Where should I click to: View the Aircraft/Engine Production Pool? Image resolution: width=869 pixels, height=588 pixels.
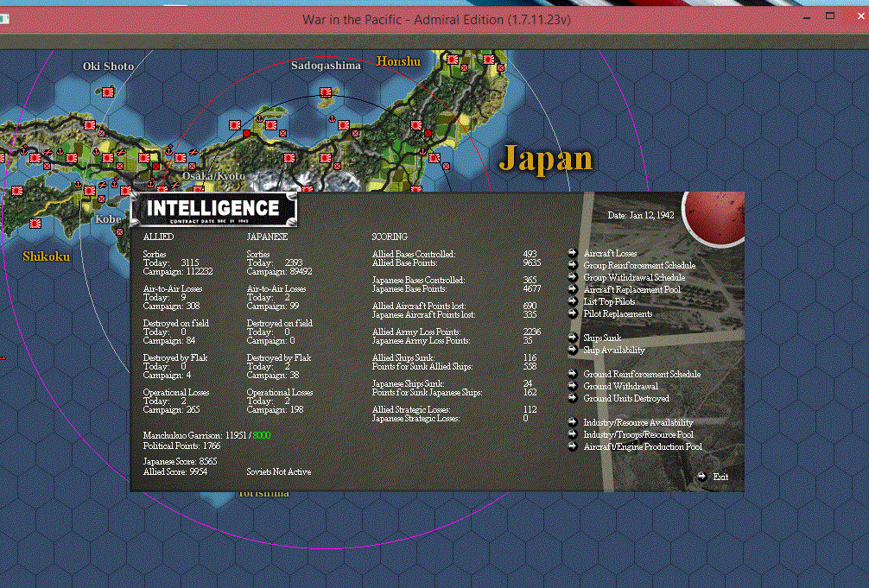643,447
